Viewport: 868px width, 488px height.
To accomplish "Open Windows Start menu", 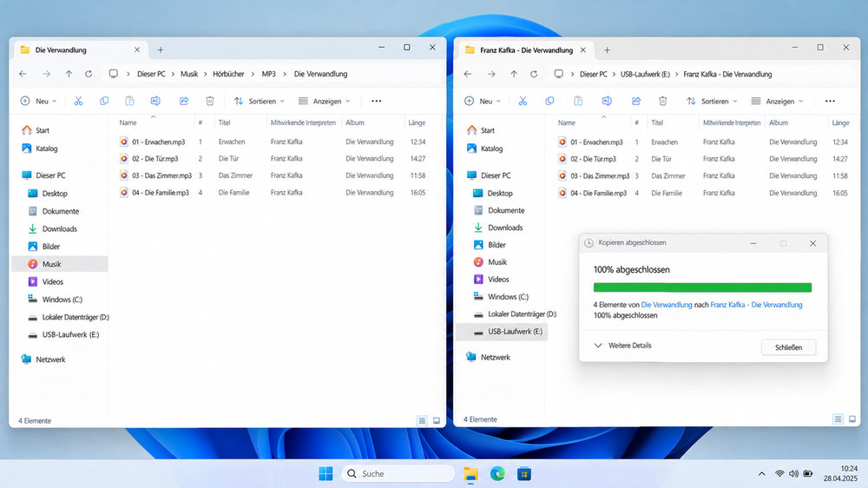I will [x=325, y=473].
